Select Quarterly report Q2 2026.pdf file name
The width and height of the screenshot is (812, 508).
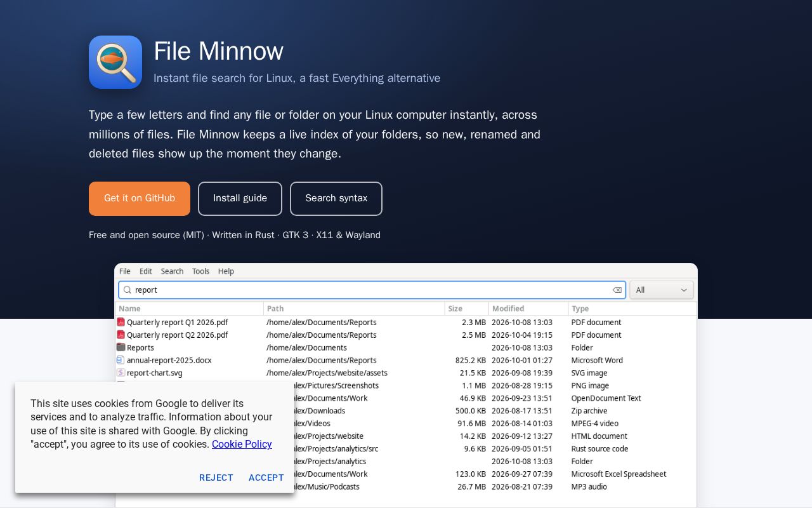pos(177,335)
